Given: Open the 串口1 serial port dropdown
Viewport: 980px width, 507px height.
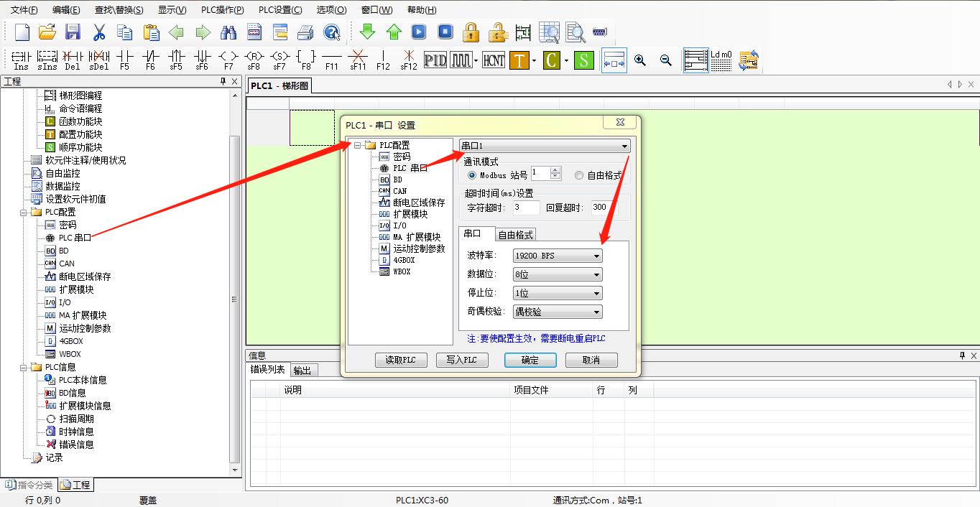Looking at the screenshot, I should click(x=624, y=146).
